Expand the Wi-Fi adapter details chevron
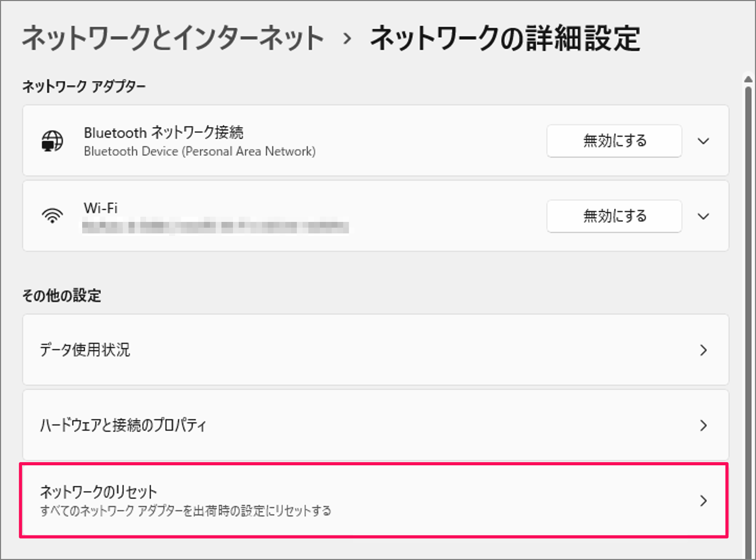Image resolution: width=756 pixels, height=560 pixels. (x=704, y=216)
